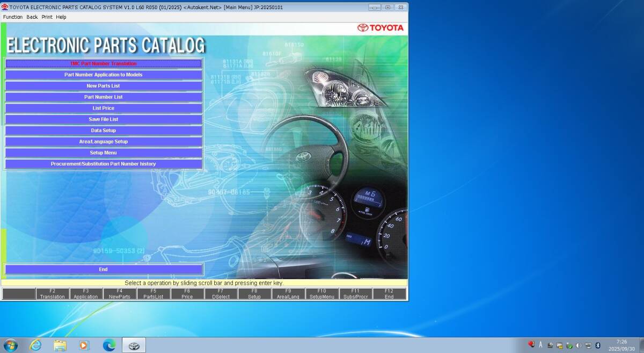Viewport: 644px width, 353px height.
Task: Click the F7 DSelect function key
Action: click(x=221, y=294)
